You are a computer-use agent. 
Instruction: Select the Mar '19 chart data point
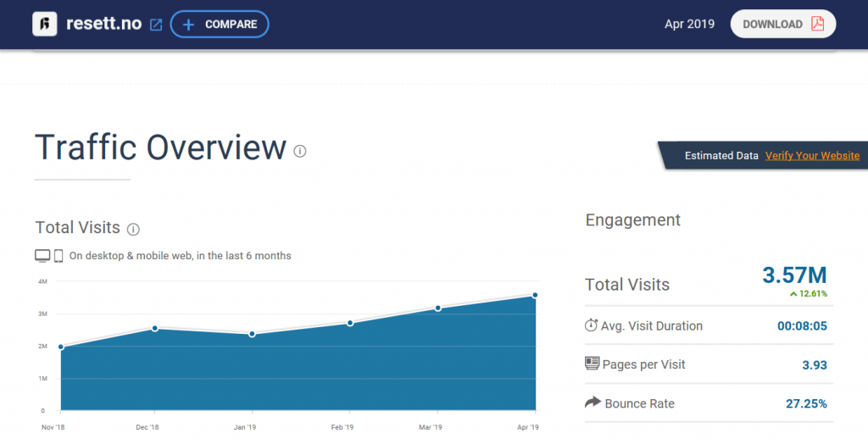click(438, 308)
